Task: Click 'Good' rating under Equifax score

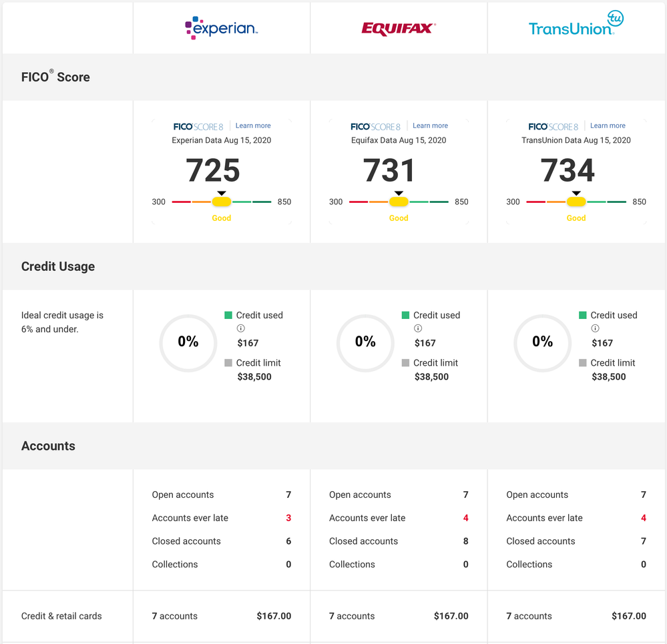Action: 399,218
